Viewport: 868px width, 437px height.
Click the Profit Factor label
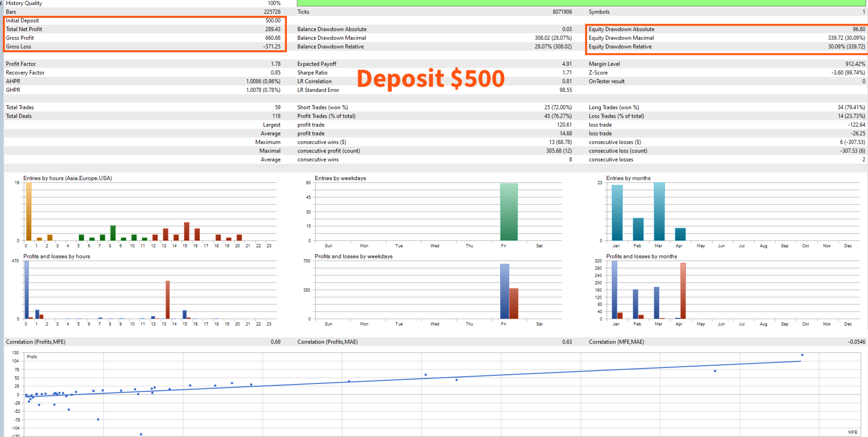(21, 64)
